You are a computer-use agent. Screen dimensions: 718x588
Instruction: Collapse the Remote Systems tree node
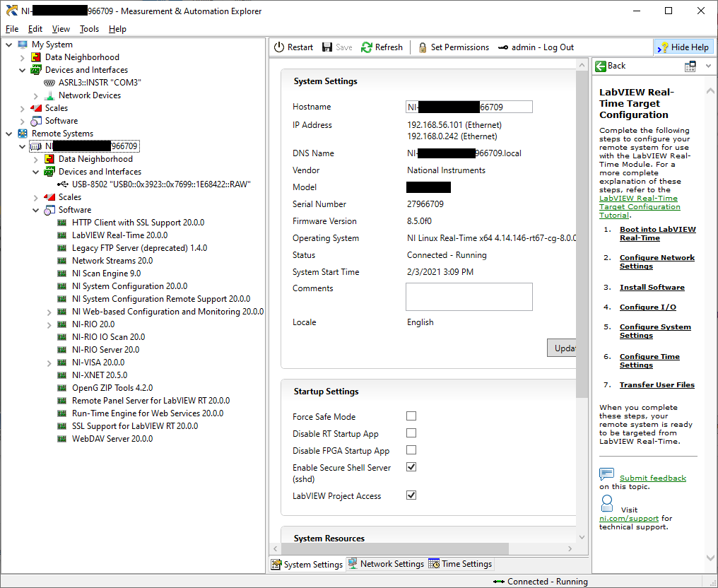8,133
